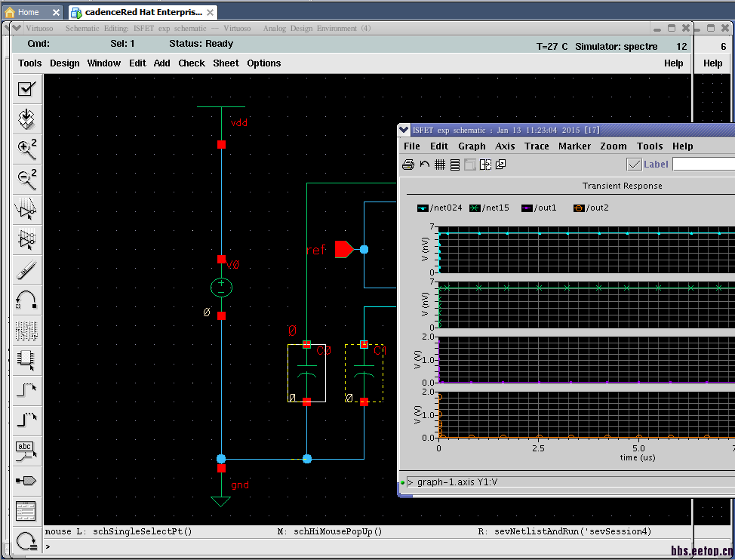This screenshot has width=735, height=560.
Task: Open the waveform window's title bar menu arrow
Action: [405, 130]
